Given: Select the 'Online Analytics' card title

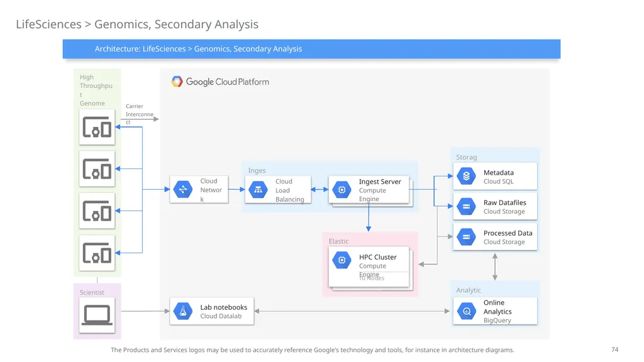Looking at the screenshot, I should pos(497,307).
